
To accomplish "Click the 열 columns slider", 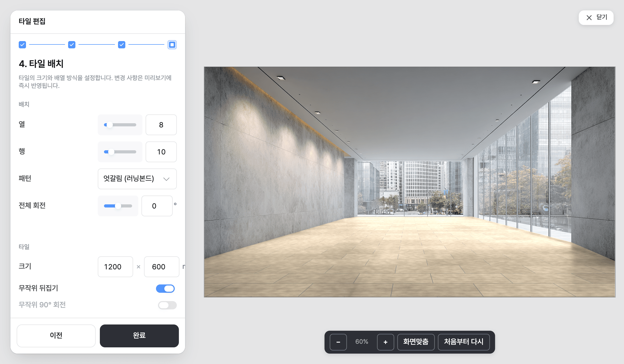I will (x=120, y=125).
